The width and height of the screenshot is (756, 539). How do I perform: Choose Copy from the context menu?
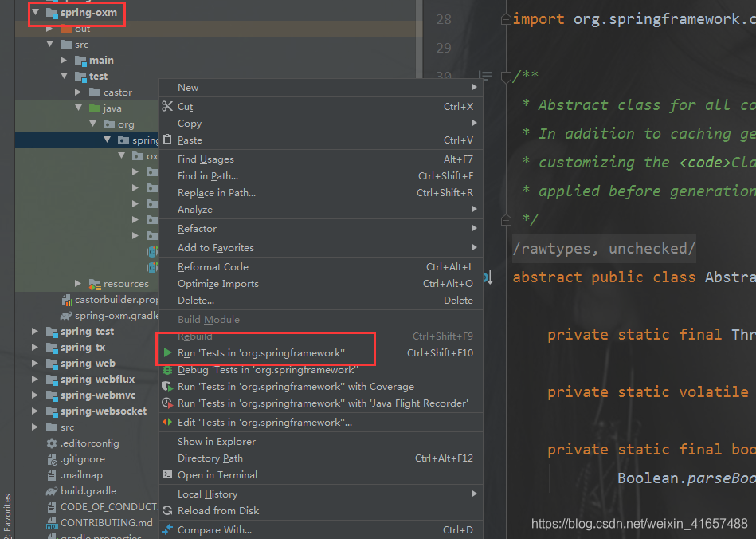point(320,123)
